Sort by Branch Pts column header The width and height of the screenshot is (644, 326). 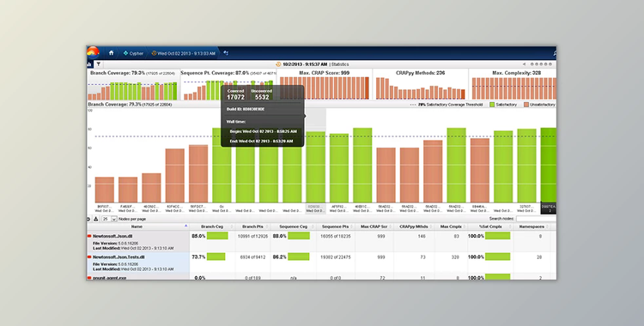click(252, 226)
